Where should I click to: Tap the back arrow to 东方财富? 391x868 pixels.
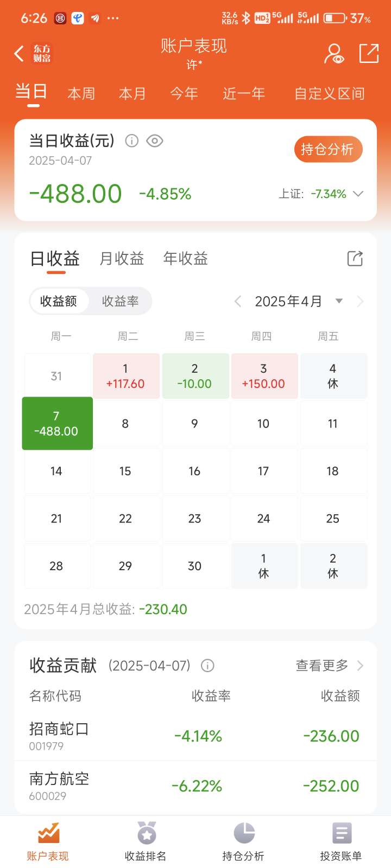(x=19, y=54)
